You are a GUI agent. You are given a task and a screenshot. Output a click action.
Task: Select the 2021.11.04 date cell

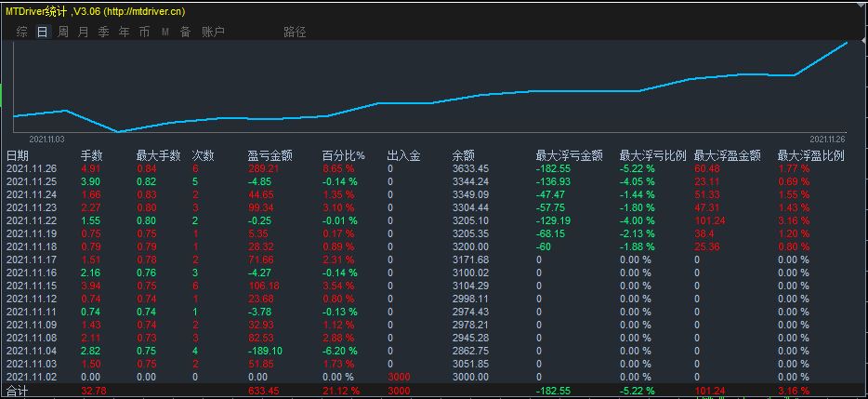click(x=32, y=351)
